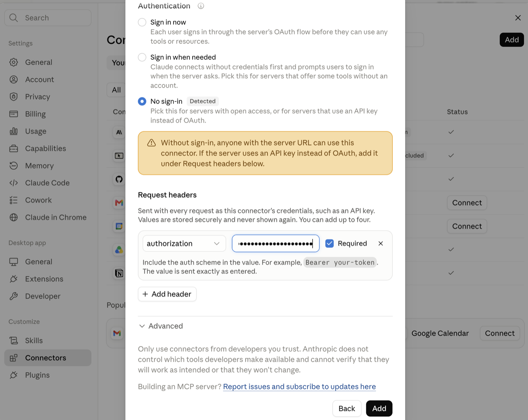Image resolution: width=528 pixels, height=420 pixels.
Task: Click the Developer wrench icon
Action: (14, 296)
